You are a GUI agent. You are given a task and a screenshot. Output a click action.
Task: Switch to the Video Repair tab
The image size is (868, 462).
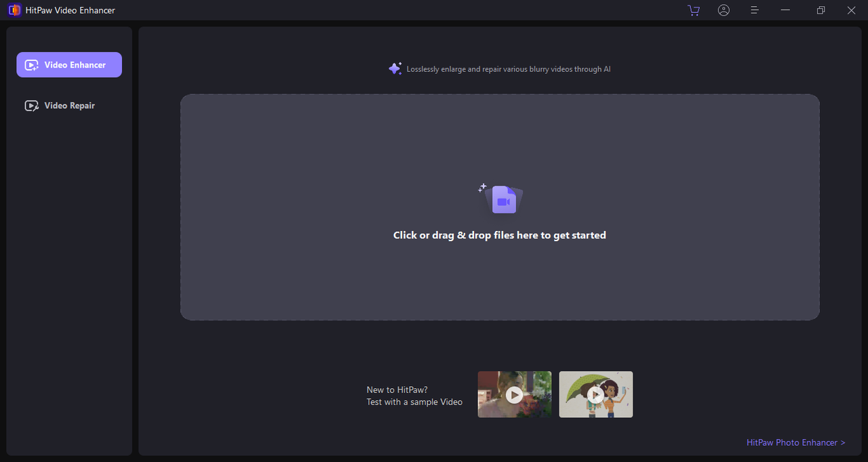[x=69, y=106]
